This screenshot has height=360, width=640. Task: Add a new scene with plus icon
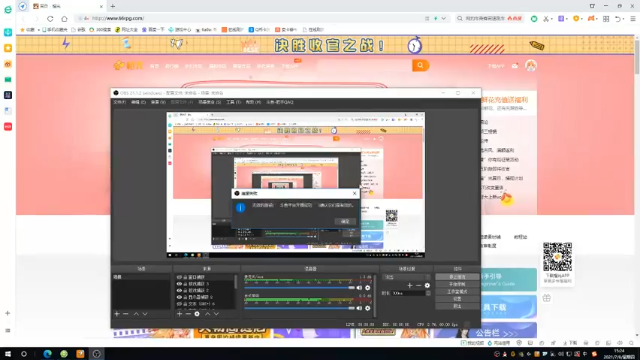pos(117,314)
